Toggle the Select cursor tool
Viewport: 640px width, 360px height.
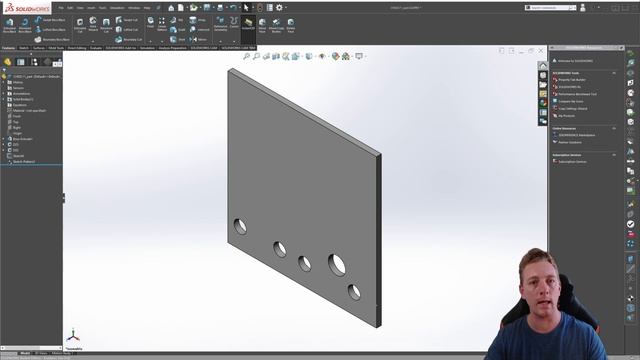pyautogui.click(x=246, y=7)
